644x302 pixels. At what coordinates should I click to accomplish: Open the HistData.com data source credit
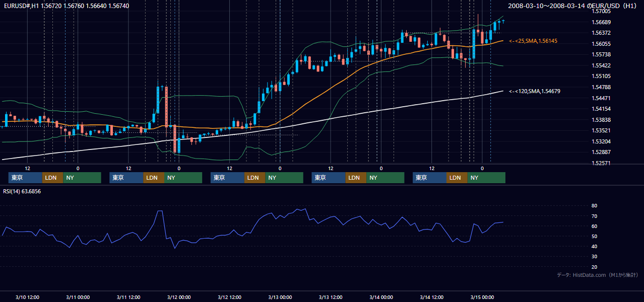(x=598, y=275)
